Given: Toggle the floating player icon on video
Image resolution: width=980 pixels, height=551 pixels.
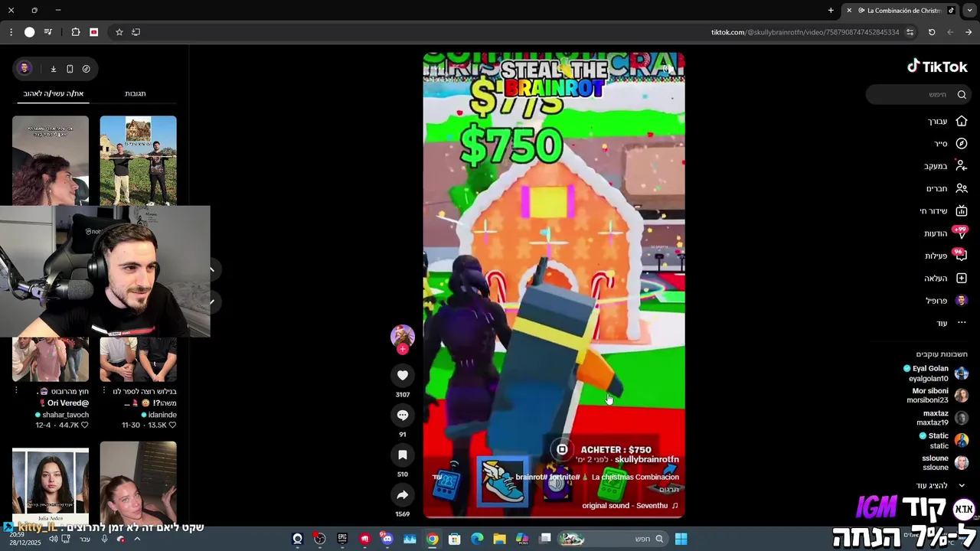Looking at the screenshot, I should point(562,449).
